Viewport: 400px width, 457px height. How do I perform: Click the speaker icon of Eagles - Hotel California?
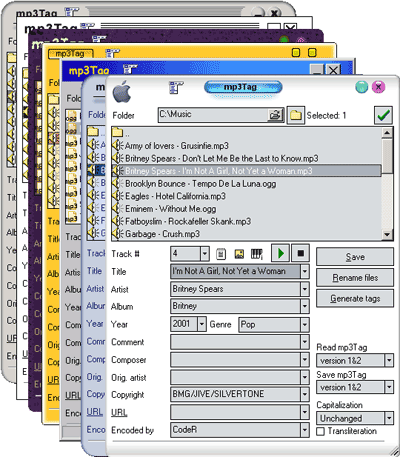tap(118, 196)
